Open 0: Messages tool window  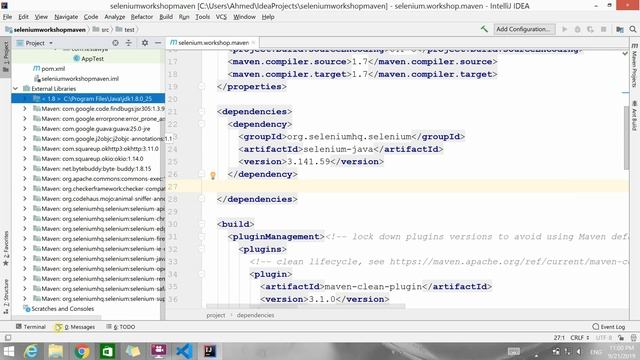tap(75, 327)
